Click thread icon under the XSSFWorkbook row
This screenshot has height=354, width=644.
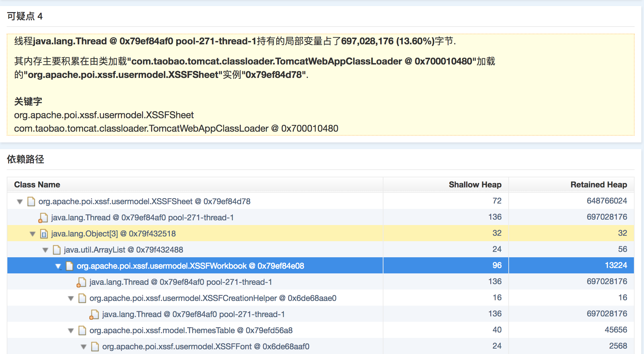tap(81, 282)
